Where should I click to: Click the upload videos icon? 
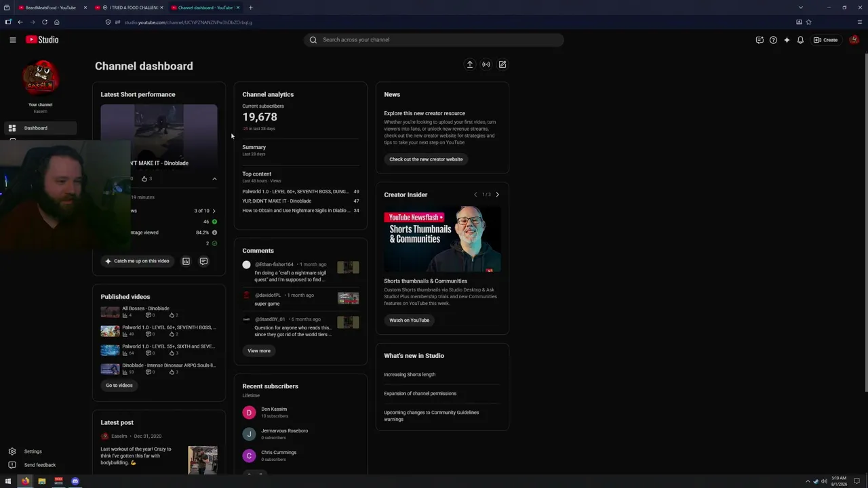pos(469,64)
